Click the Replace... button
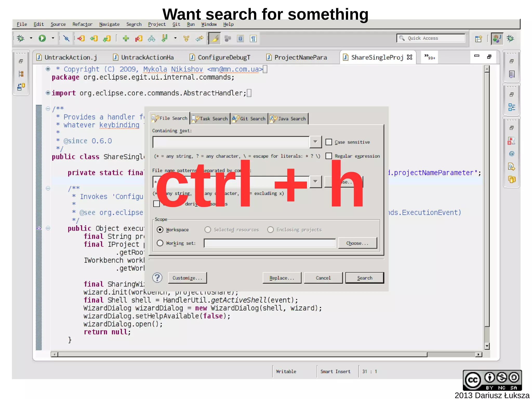The height and width of the screenshot is (399, 532). pyautogui.click(x=282, y=278)
